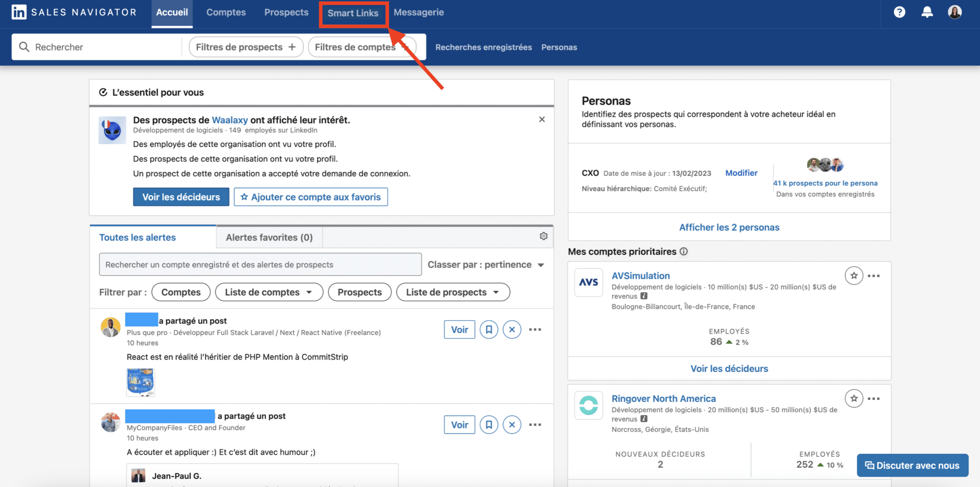Open more options for AVSimulation account

click(x=874, y=275)
